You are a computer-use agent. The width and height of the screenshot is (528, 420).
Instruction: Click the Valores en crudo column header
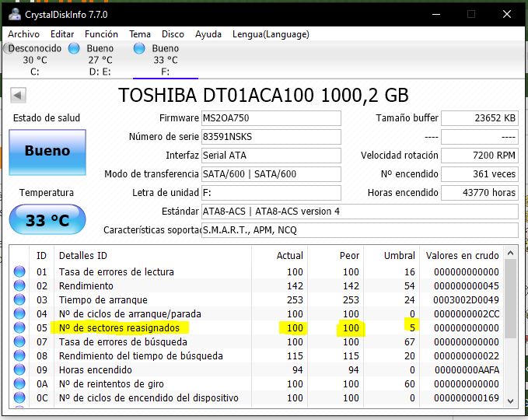point(462,256)
